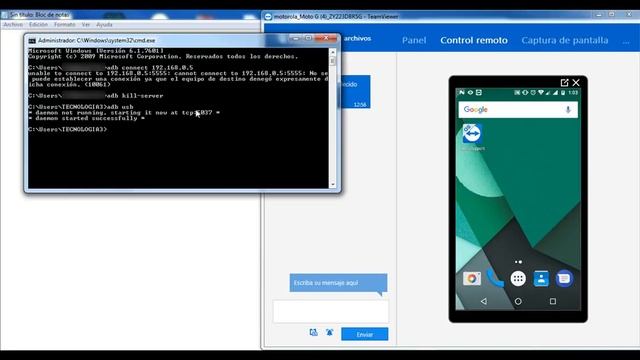
Task: Switch to the Captura de pantalla tab
Action: click(x=564, y=40)
